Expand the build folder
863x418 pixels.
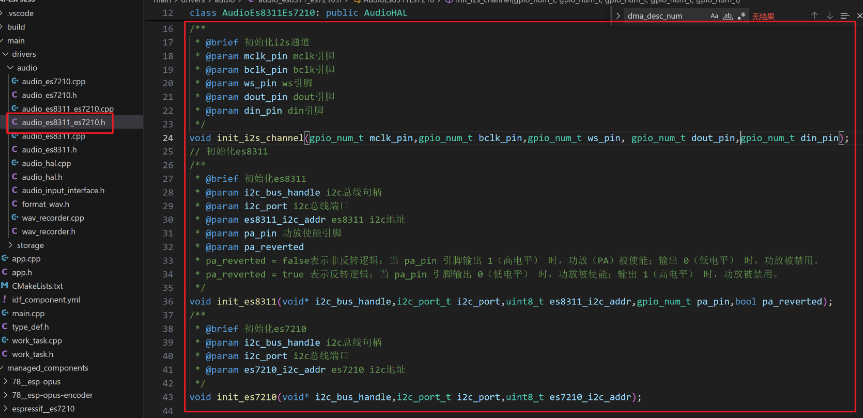(x=17, y=27)
